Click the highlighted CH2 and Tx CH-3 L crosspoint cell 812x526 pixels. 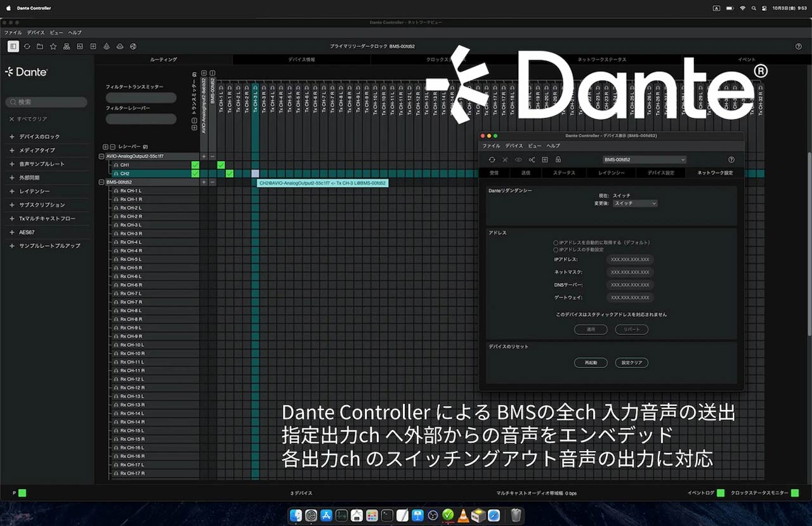(x=255, y=173)
